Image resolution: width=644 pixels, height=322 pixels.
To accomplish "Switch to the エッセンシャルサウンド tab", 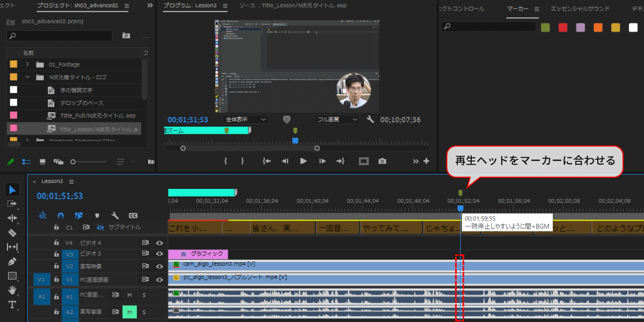I will pyautogui.click(x=580, y=9).
